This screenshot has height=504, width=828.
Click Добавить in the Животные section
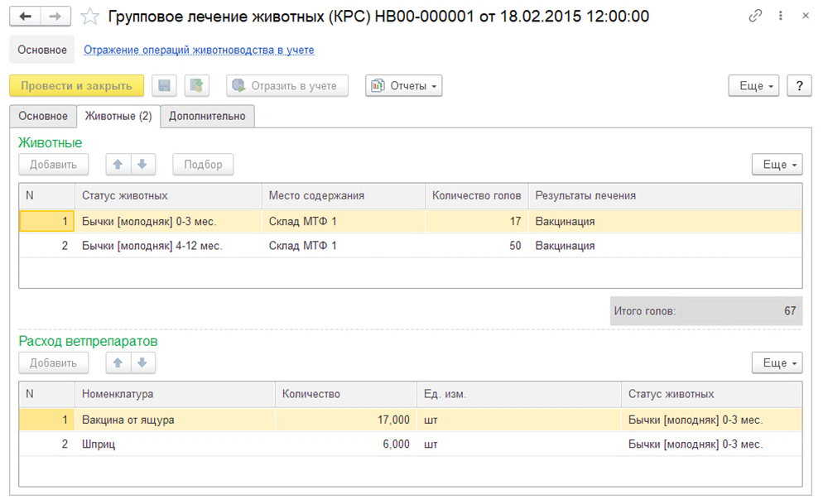point(53,164)
